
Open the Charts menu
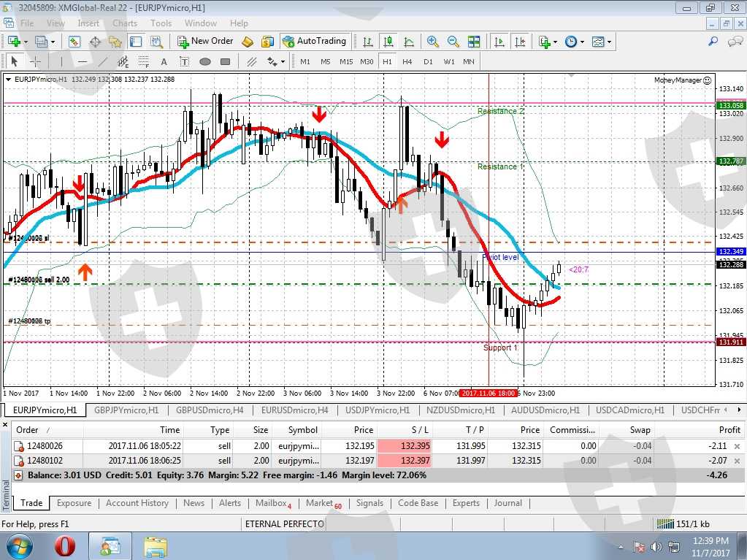125,23
